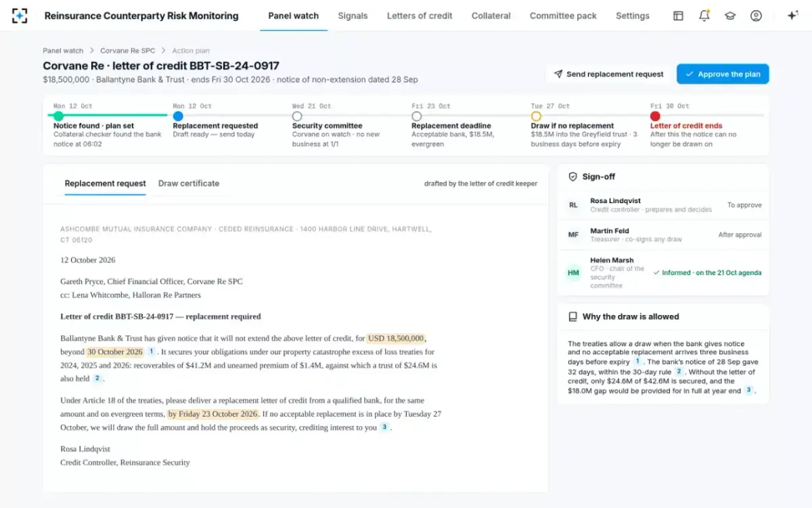
Task: Switch to Draw certificate tab
Action: (189, 184)
